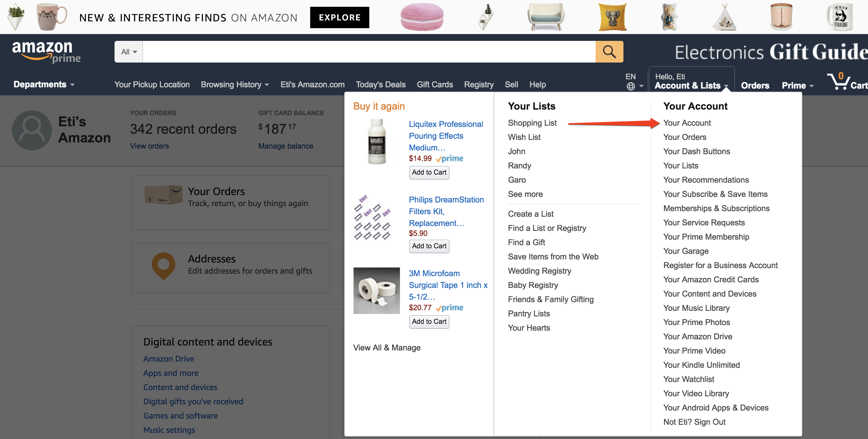This screenshot has width=868, height=439.
Task: Click into the Amazon search field
Action: click(x=369, y=52)
